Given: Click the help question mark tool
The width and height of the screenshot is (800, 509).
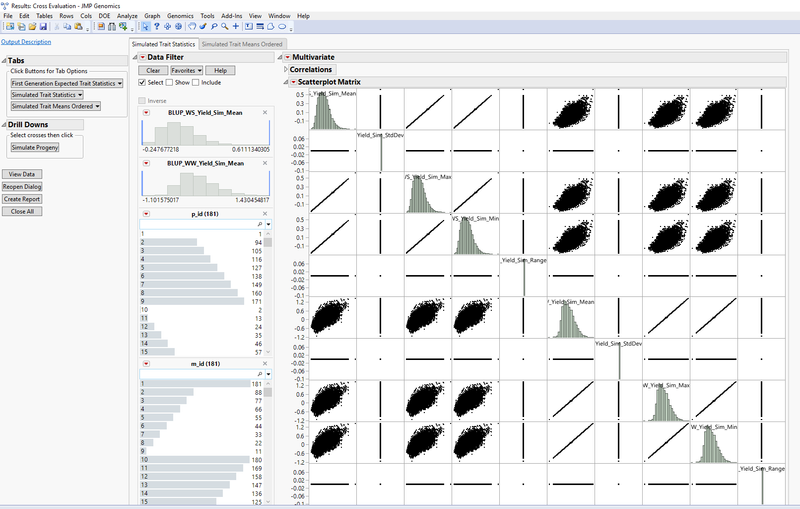Looking at the screenshot, I should pos(157,27).
